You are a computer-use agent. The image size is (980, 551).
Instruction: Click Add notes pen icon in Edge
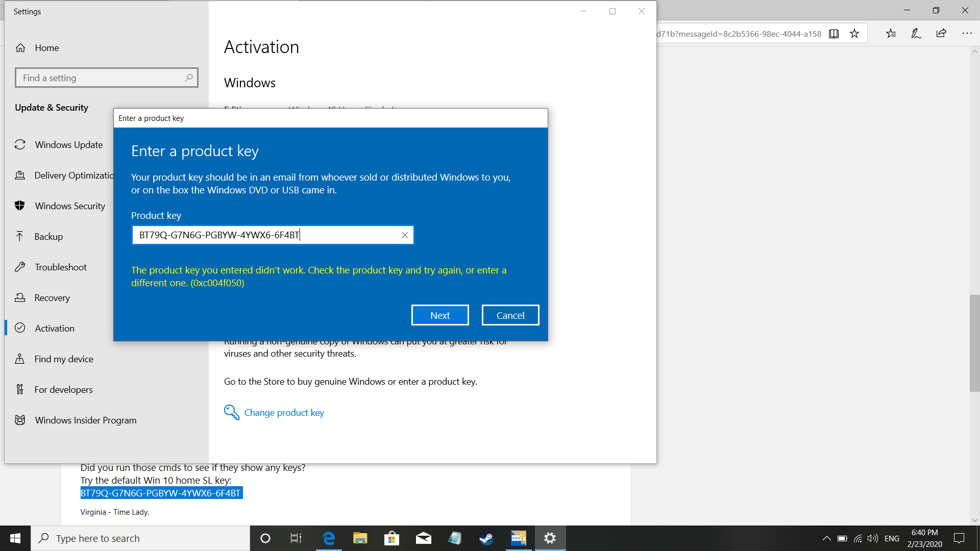[x=916, y=34]
